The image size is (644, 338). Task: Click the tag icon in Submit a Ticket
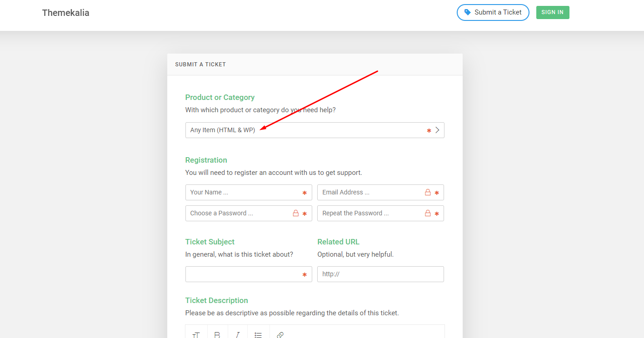pos(468,12)
